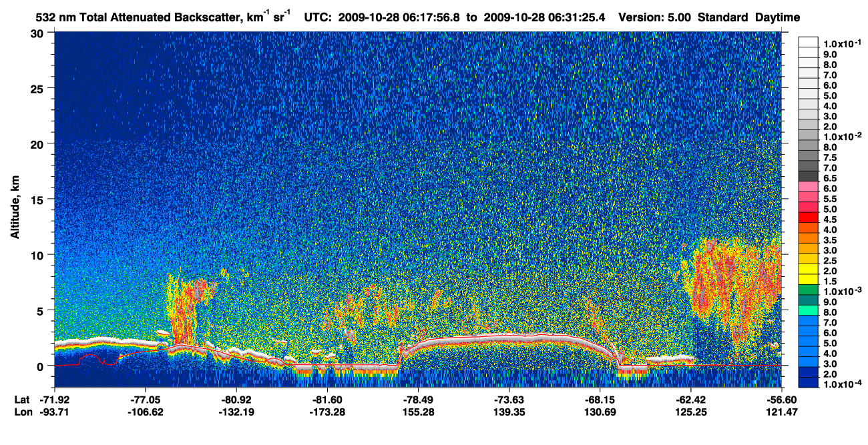
Task: Click the altitude tick label '30'
Action: pos(38,33)
